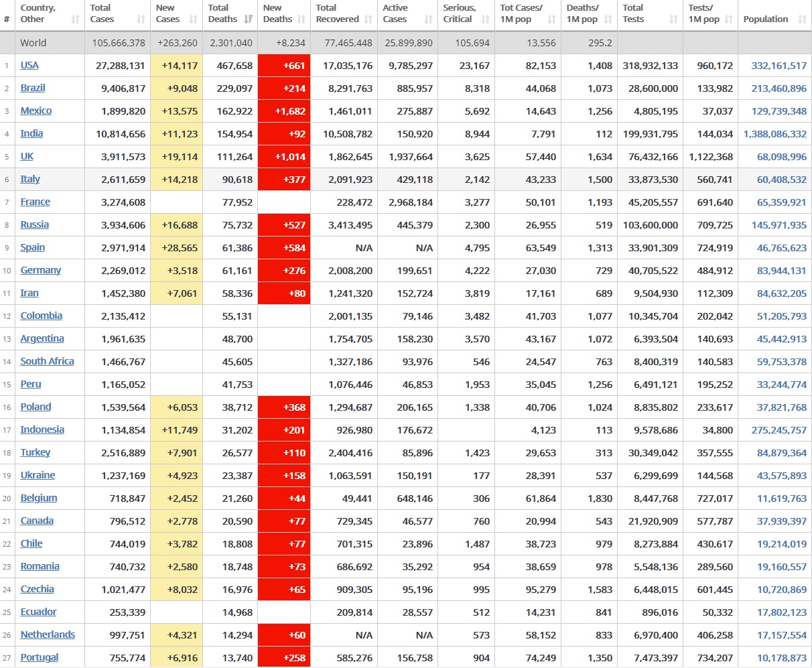Open the Russia country link

pyautogui.click(x=35, y=224)
